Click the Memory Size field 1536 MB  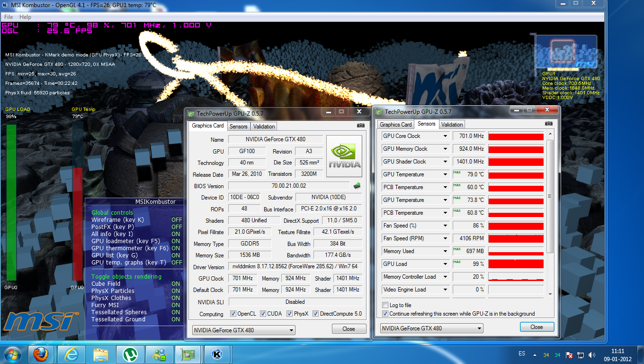pyautogui.click(x=250, y=255)
